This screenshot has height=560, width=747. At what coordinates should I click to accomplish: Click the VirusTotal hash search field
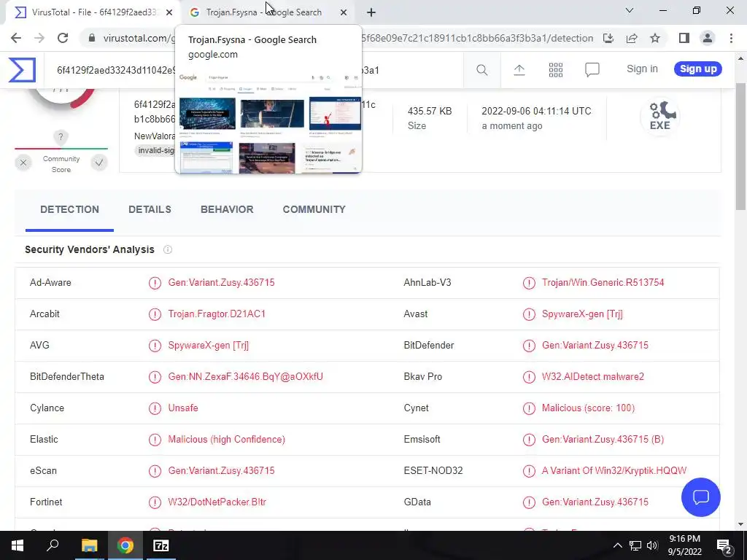(x=252, y=70)
